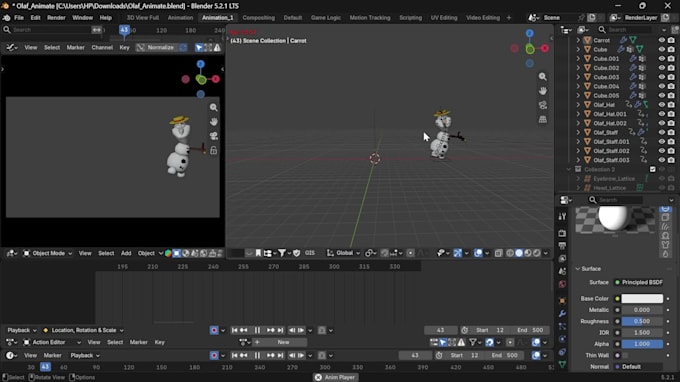Open the Particles properties tab
This screenshot has width=680, height=382.
562,326
